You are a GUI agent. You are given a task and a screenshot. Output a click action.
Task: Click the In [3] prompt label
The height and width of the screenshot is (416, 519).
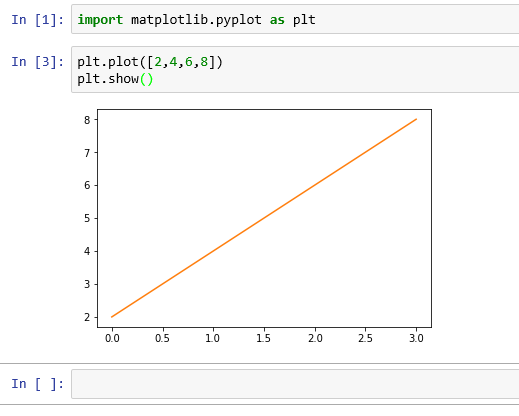coord(37,62)
